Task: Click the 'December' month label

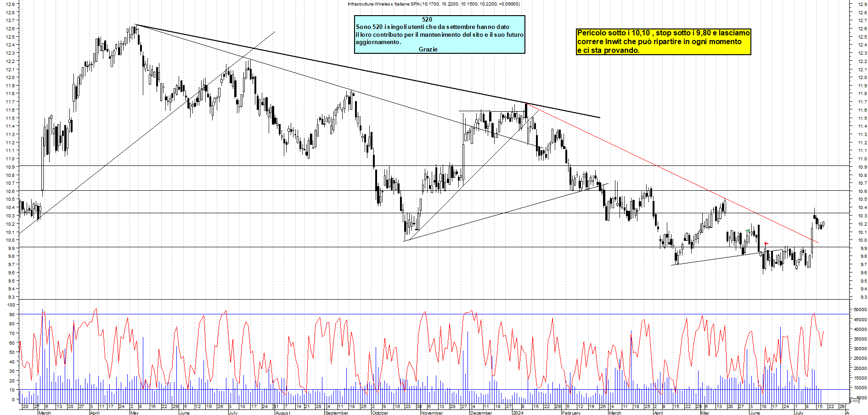Action: pyautogui.click(x=481, y=413)
